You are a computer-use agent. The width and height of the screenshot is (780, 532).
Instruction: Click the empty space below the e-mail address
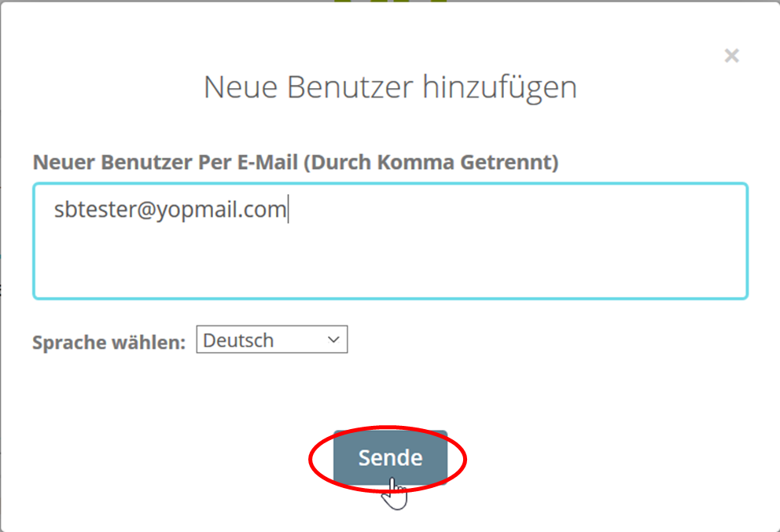click(391, 263)
